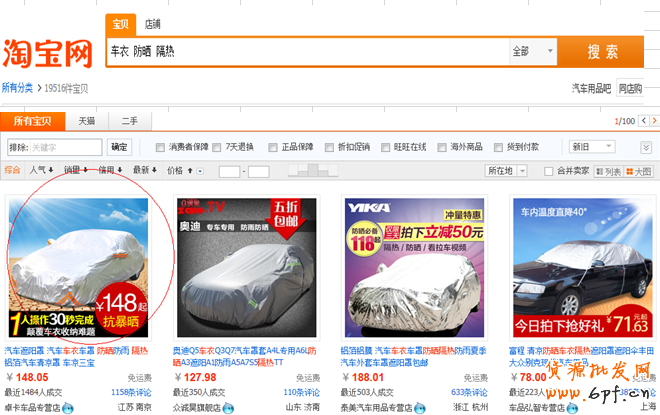Click Wangwang icon beside 卓卡车品专营店
This screenshot has height=415, width=660.
[68, 408]
